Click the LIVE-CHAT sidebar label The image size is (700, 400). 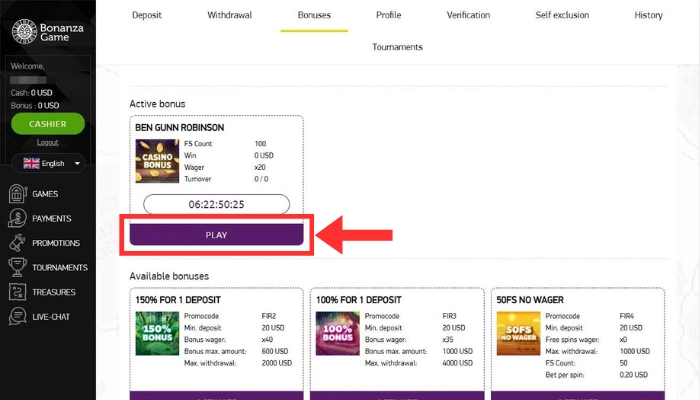pyautogui.click(x=51, y=317)
